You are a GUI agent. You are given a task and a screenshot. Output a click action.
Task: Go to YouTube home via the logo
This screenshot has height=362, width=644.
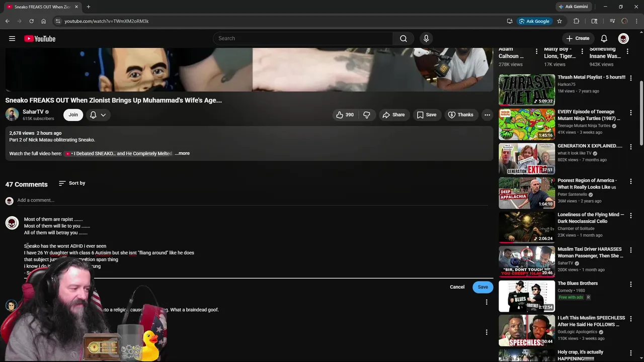pyautogui.click(x=40, y=39)
